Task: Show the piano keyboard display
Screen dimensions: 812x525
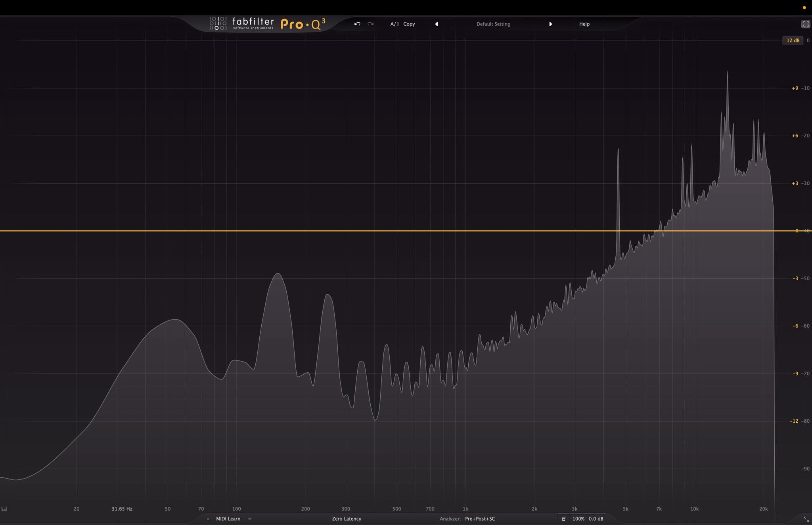Action: click(4, 509)
